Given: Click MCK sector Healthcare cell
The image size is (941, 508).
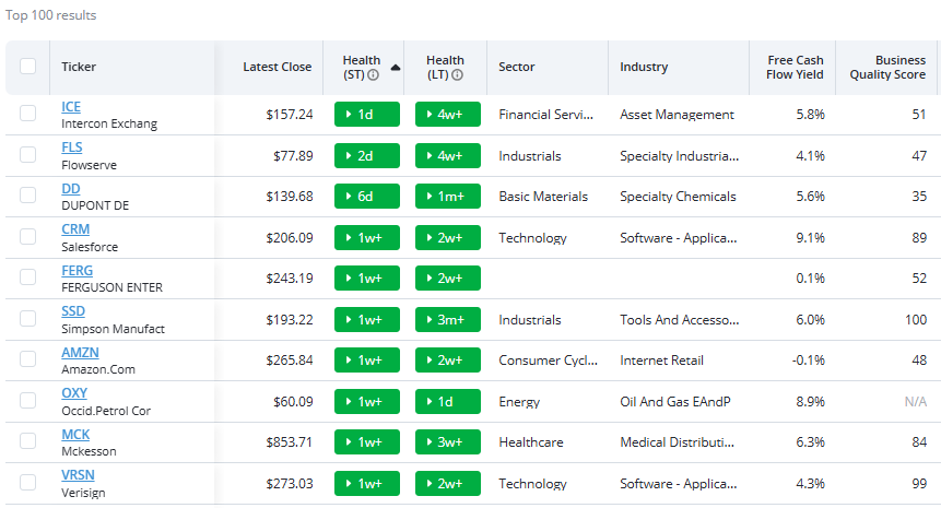Looking at the screenshot, I should coord(531,442).
